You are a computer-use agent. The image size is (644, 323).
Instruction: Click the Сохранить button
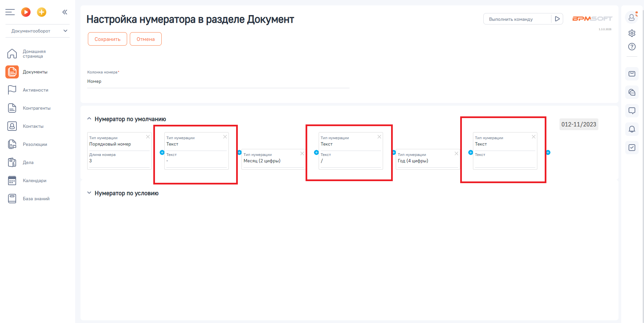pos(107,39)
